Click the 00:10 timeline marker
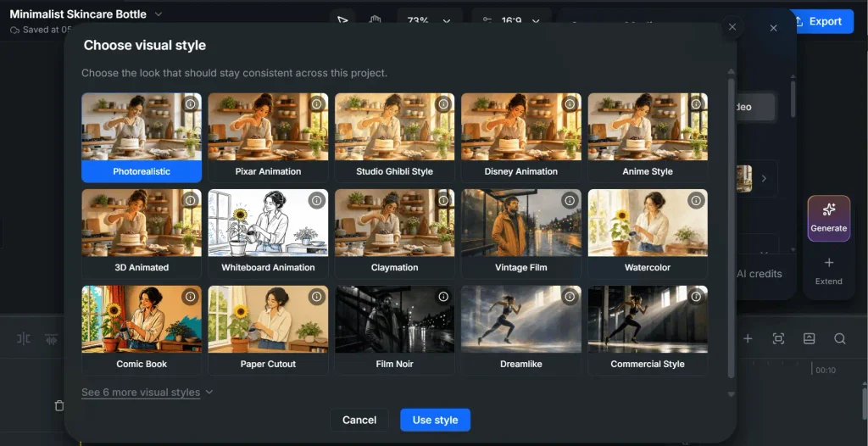Viewport: 868px width, 446px height. pyautogui.click(x=826, y=370)
